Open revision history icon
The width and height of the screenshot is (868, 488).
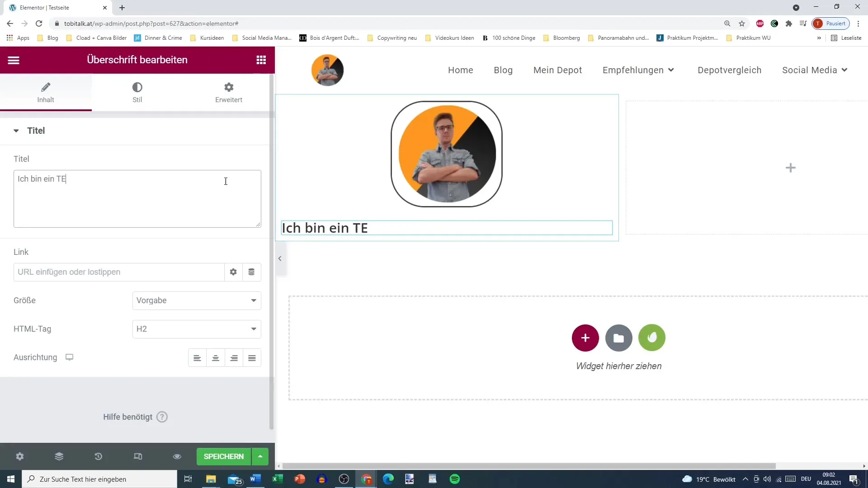(x=99, y=456)
